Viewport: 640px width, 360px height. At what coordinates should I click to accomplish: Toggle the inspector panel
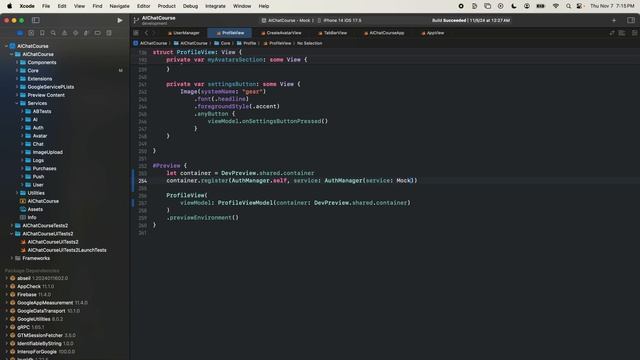631,20
